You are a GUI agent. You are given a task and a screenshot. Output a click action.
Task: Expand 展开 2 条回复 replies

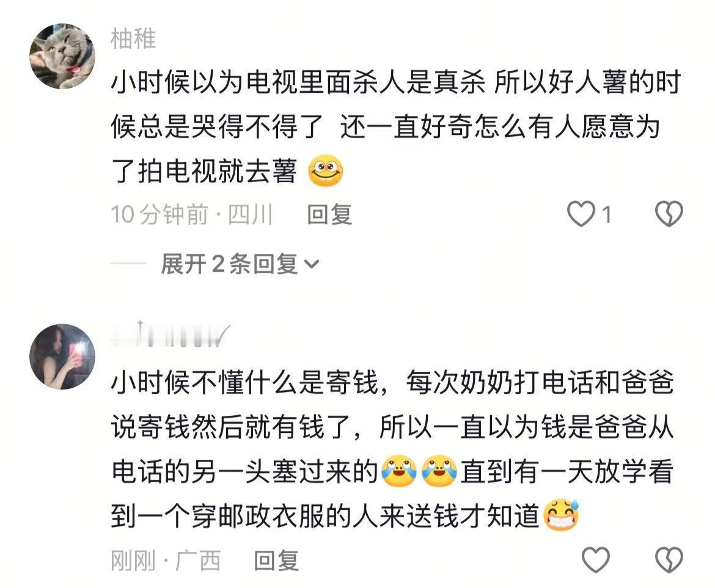(240, 264)
